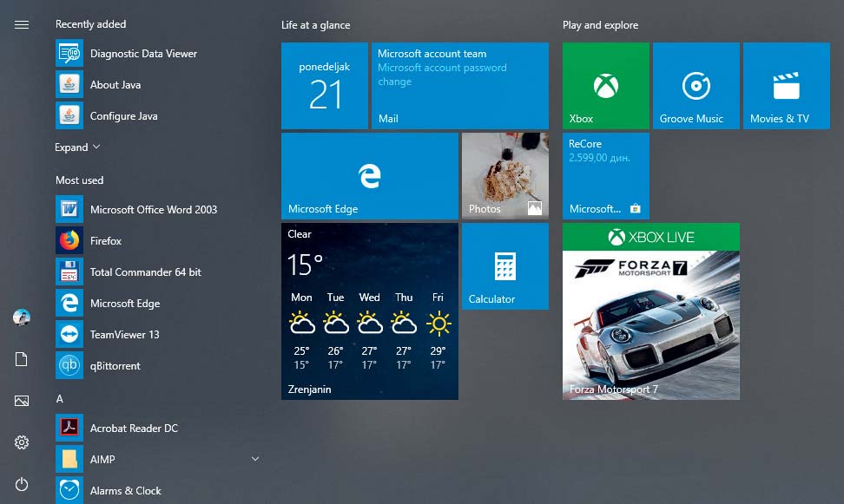Open Alarms & Clock icon
This screenshot has height=504, width=844.
[69, 490]
